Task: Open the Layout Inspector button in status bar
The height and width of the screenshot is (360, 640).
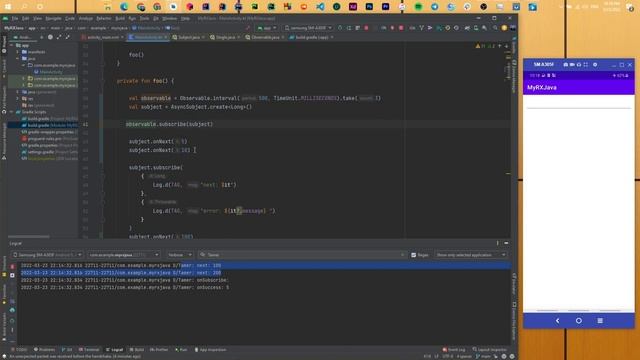Action: coord(490,350)
